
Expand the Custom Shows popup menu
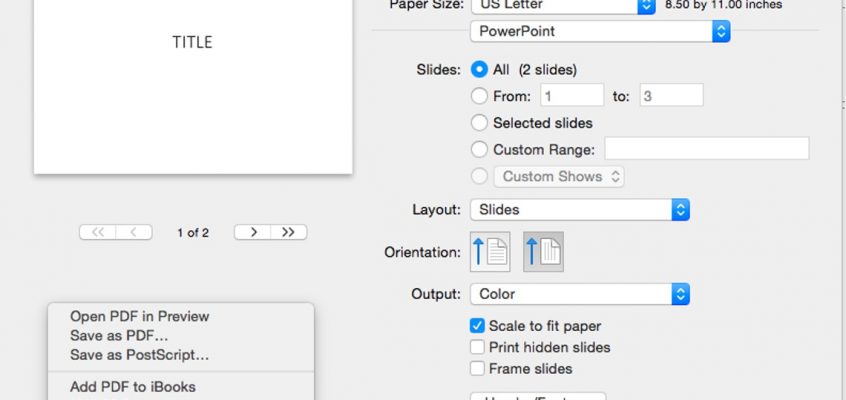pos(559,177)
